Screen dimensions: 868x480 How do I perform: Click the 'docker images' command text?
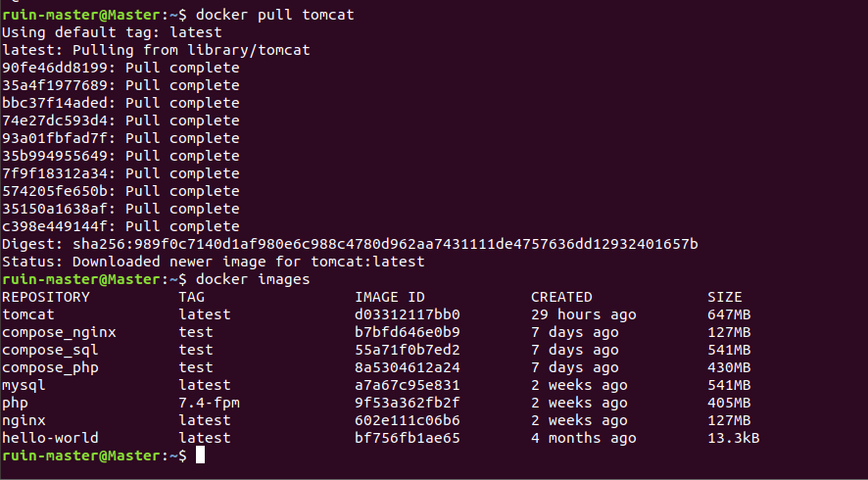253,279
